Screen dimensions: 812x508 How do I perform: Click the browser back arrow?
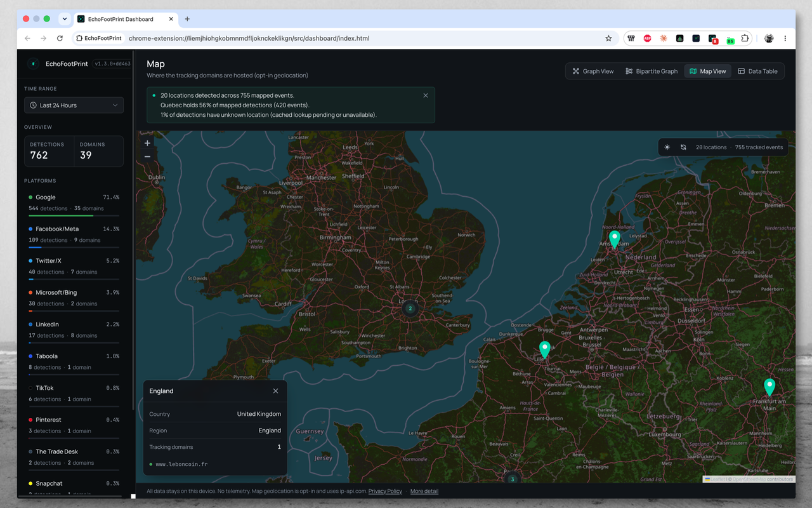click(x=27, y=38)
